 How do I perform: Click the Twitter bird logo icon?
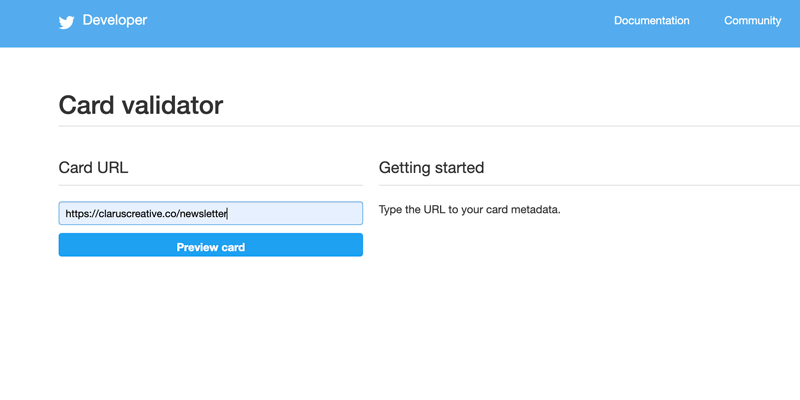coord(66,22)
